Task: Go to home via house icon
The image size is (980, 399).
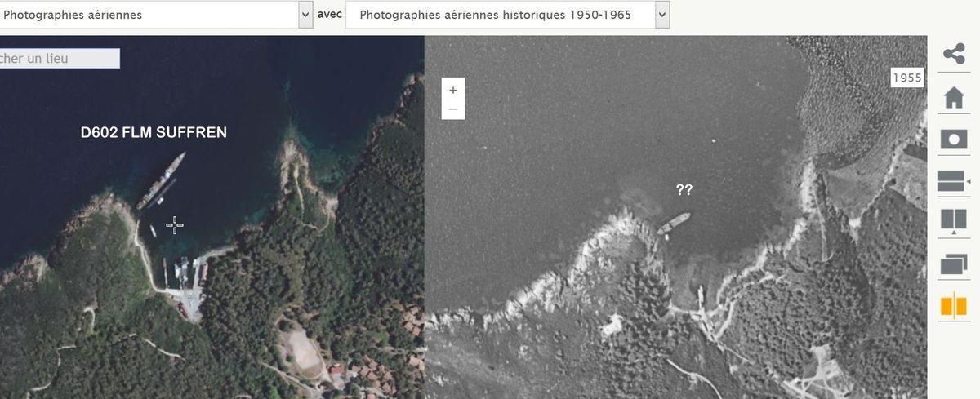Action: (x=953, y=98)
